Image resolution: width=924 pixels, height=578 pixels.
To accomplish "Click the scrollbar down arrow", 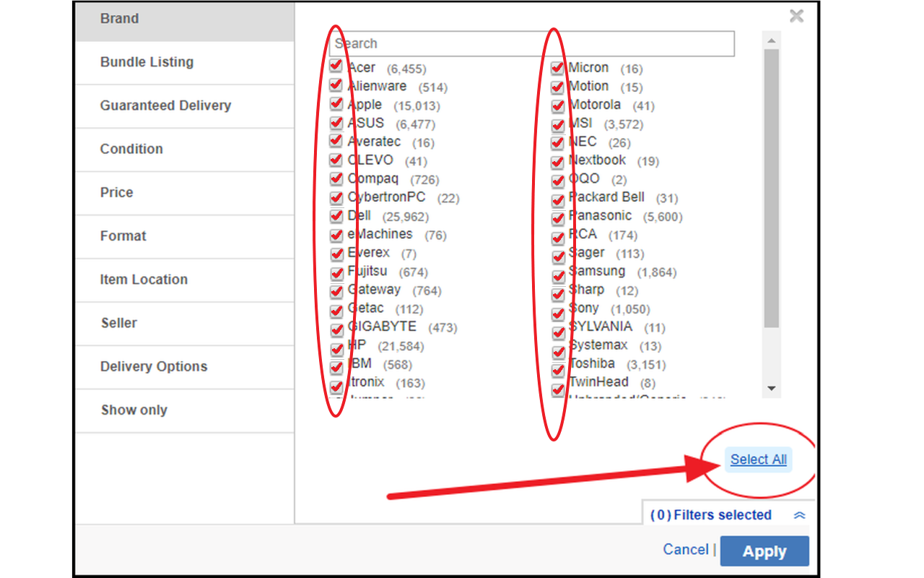I will pyautogui.click(x=771, y=387).
